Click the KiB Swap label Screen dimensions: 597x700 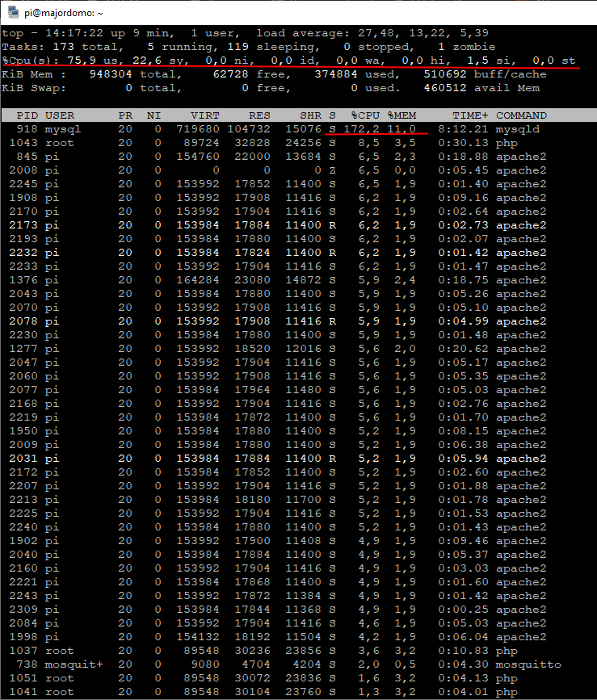click(x=34, y=88)
